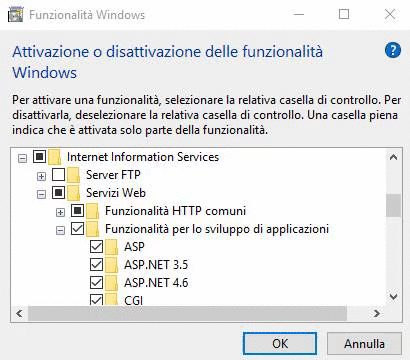
Task: Select the Funzionalità HTTP comuni folder icon
Action: 92,211
